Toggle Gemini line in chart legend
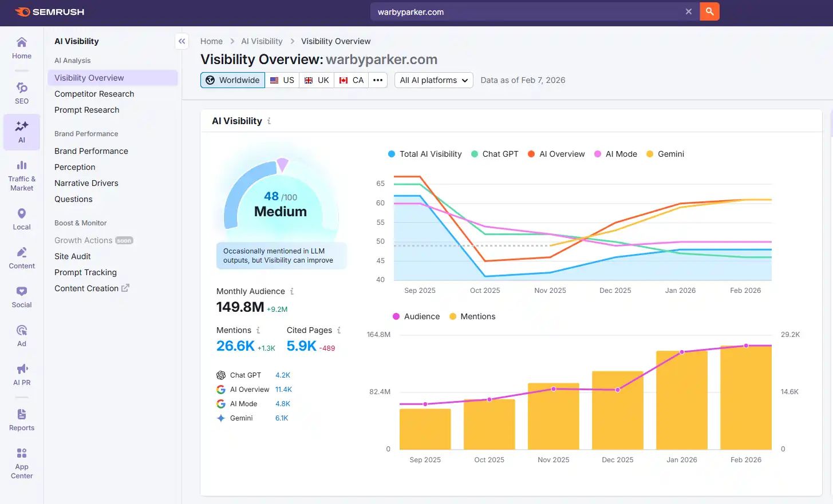This screenshot has height=504, width=833. pyautogui.click(x=665, y=154)
